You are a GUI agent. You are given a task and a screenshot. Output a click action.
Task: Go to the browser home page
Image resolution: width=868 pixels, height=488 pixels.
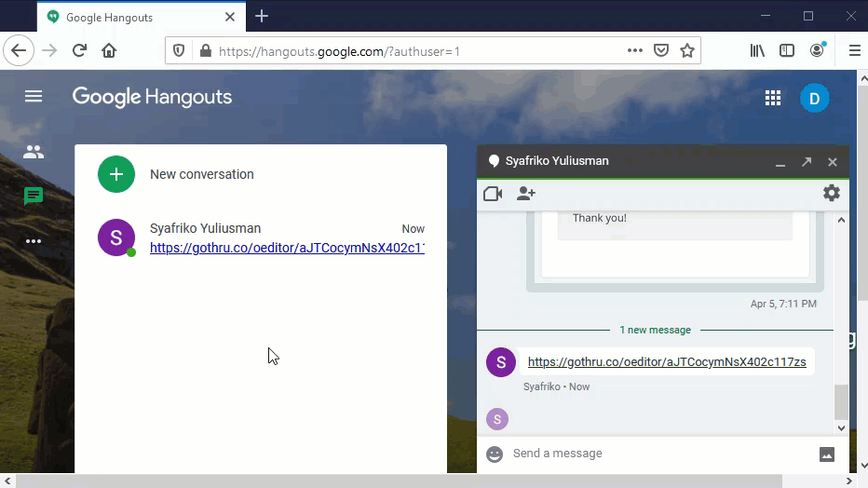[x=109, y=51]
